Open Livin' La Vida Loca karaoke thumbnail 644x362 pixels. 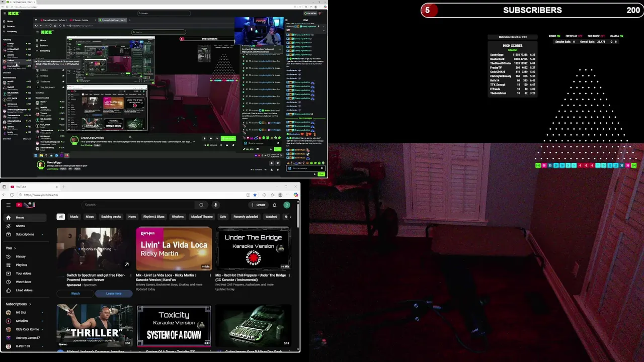(x=174, y=248)
